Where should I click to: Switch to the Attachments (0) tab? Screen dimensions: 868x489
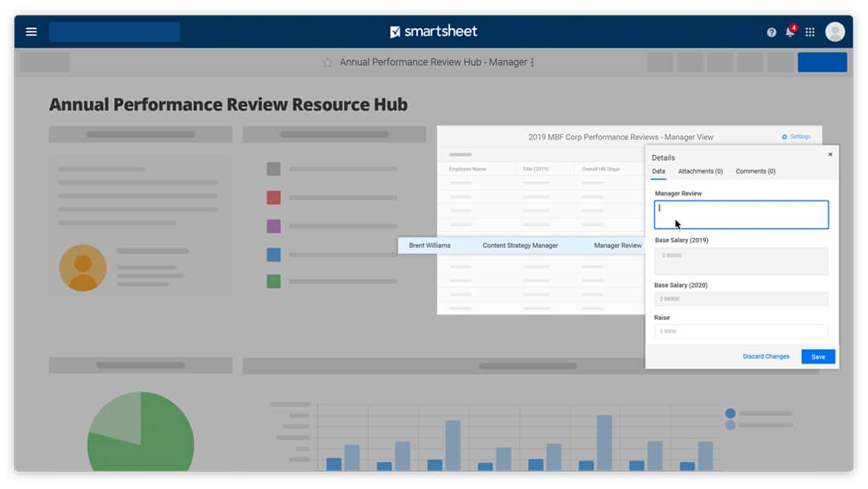[700, 171]
